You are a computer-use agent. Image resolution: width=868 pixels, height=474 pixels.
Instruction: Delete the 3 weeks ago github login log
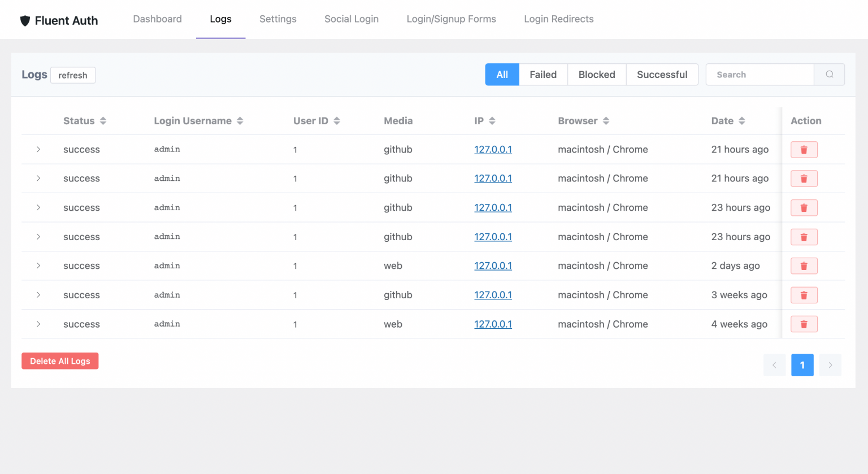click(x=804, y=294)
